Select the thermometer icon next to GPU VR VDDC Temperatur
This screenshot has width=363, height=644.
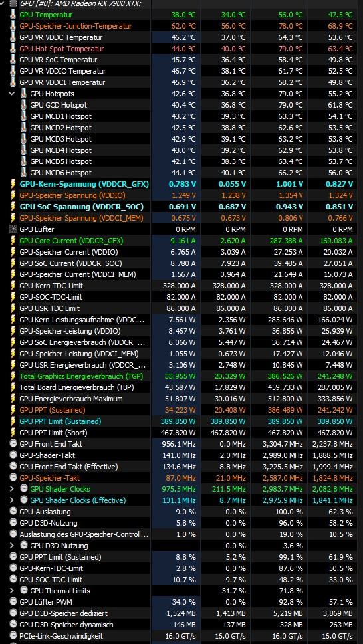coord(13,37)
